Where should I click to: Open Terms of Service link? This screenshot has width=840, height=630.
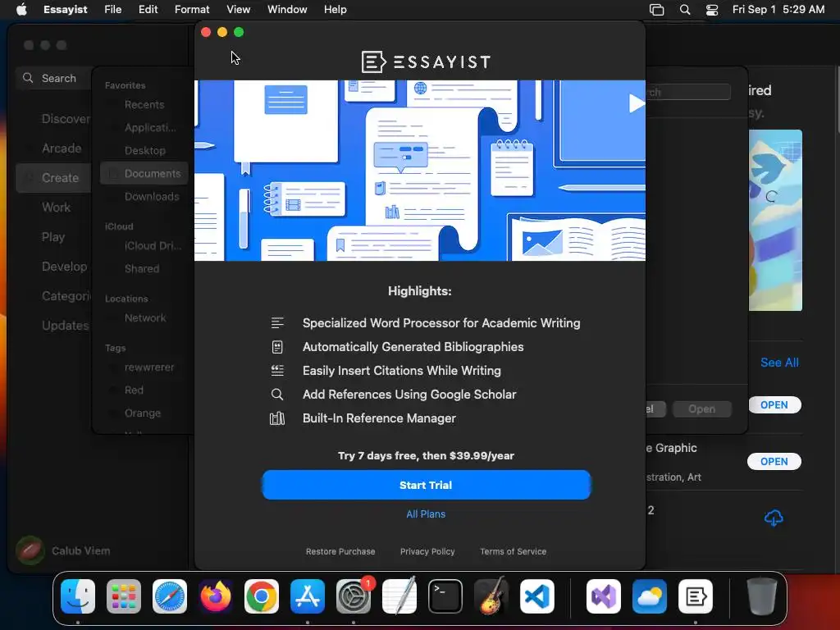tap(513, 551)
